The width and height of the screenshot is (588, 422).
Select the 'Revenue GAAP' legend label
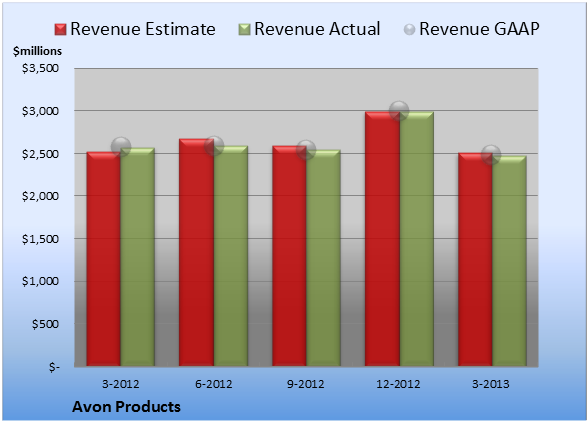pos(480,29)
